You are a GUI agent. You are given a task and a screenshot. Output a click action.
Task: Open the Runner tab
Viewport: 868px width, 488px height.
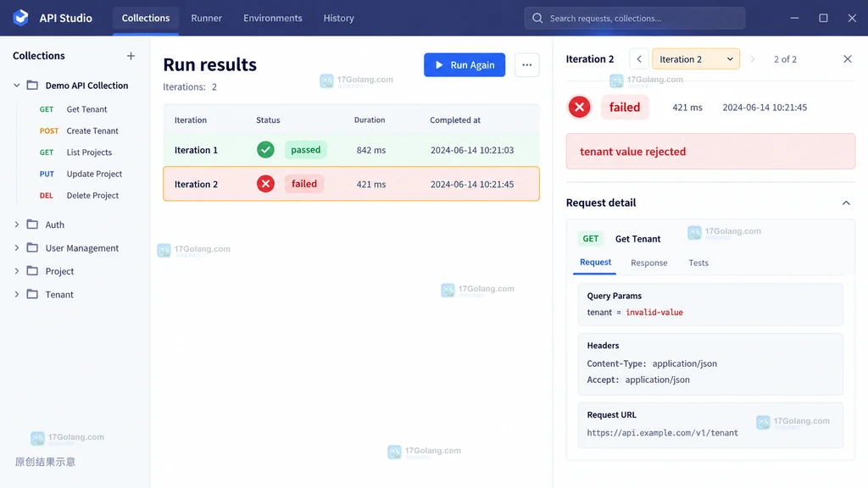(x=207, y=19)
